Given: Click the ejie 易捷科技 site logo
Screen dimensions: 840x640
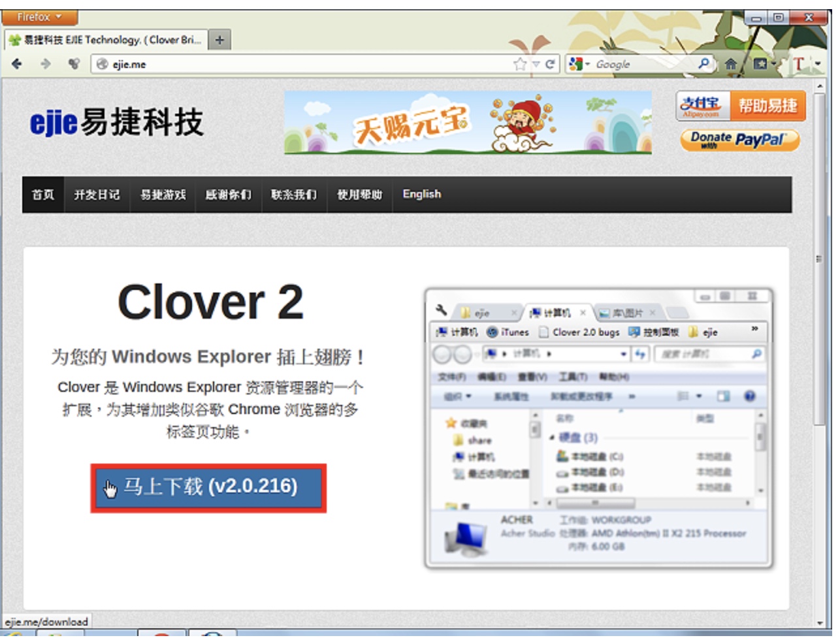Looking at the screenshot, I should (x=116, y=122).
